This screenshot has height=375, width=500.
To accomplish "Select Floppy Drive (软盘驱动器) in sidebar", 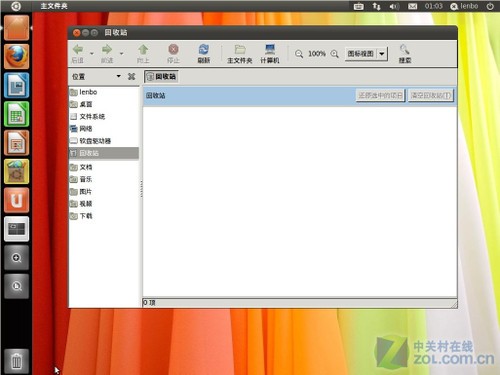I will coord(104,141).
